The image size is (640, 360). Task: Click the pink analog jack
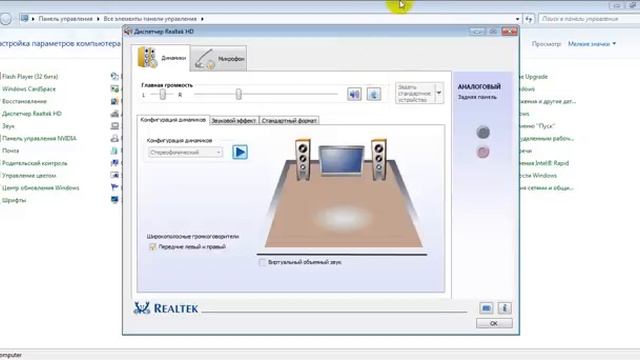coord(483,152)
